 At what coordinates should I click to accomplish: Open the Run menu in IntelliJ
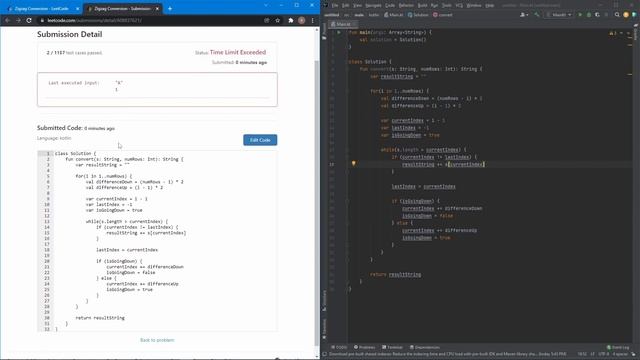[434, 5]
